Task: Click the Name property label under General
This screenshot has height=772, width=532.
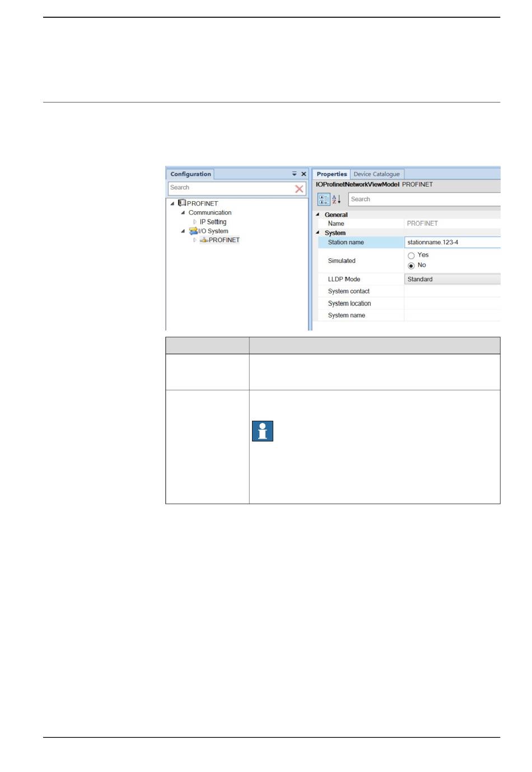Action: (x=336, y=224)
